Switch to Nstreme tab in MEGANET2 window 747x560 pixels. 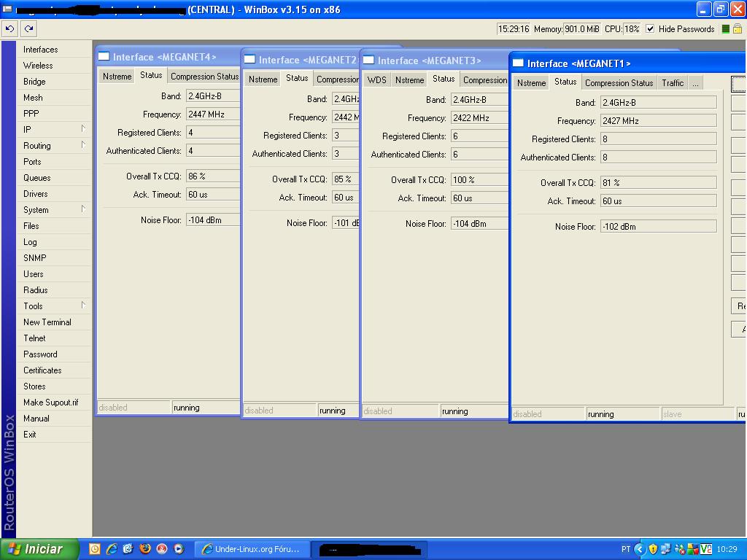pos(263,79)
